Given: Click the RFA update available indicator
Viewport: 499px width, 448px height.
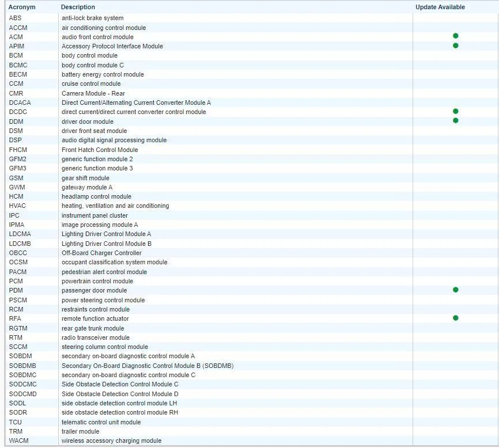Looking at the screenshot, I should pos(455,318).
